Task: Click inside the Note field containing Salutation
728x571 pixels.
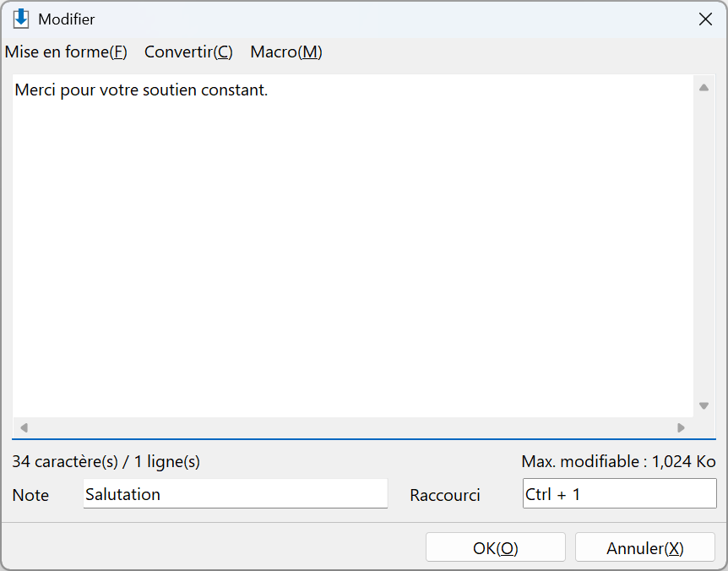Action: tap(236, 494)
